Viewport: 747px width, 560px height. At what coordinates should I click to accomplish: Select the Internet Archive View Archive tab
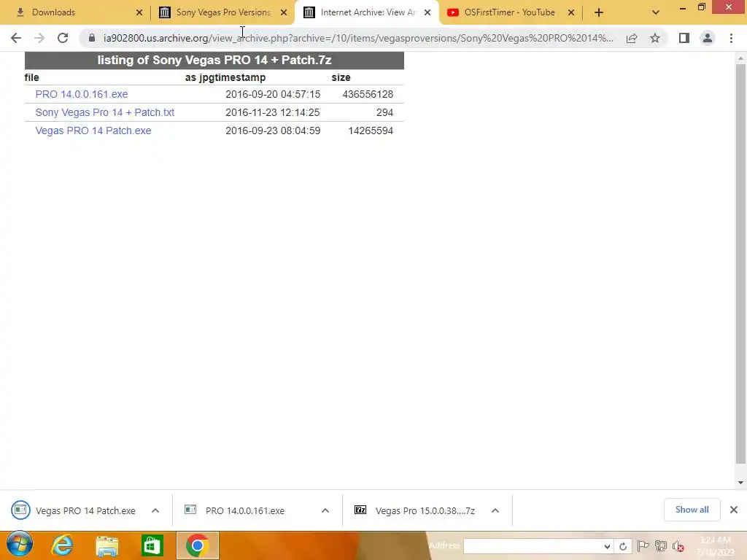[x=366, y=12]
